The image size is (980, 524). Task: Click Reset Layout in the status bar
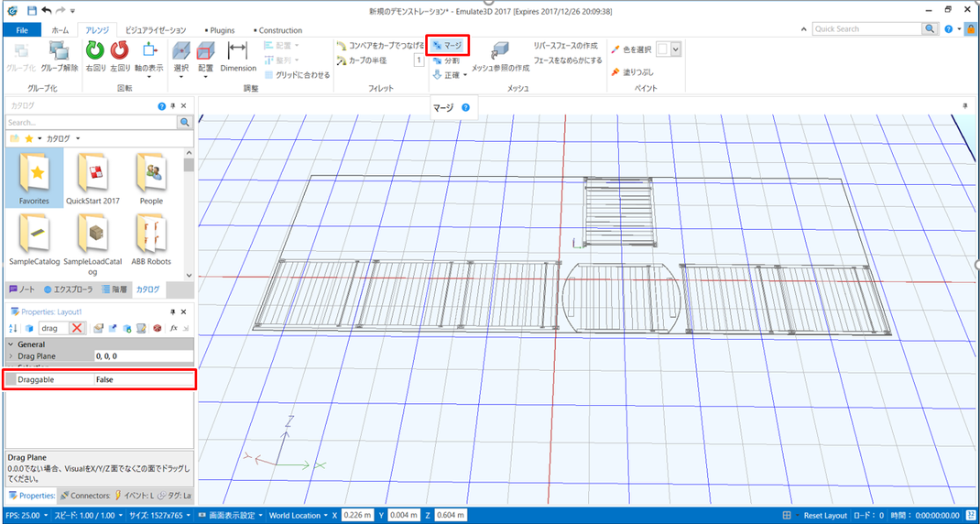[825, 516]
